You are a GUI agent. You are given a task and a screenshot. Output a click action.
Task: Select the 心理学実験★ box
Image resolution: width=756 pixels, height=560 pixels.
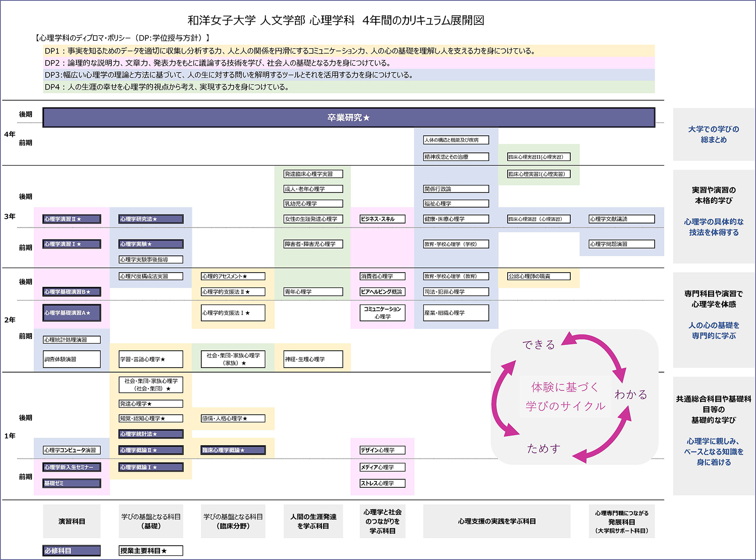click(x=151, y=244)
